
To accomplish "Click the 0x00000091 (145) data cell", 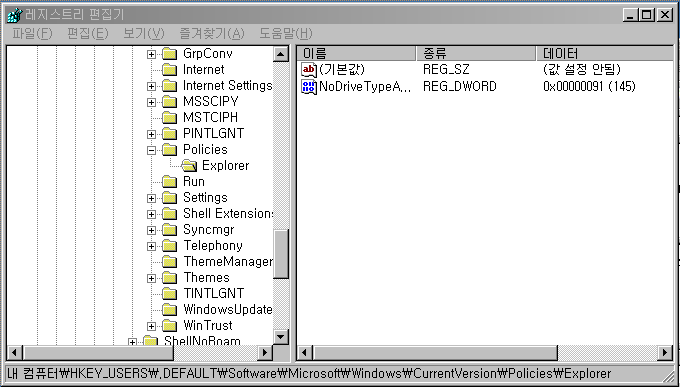I will pos(589,87).
